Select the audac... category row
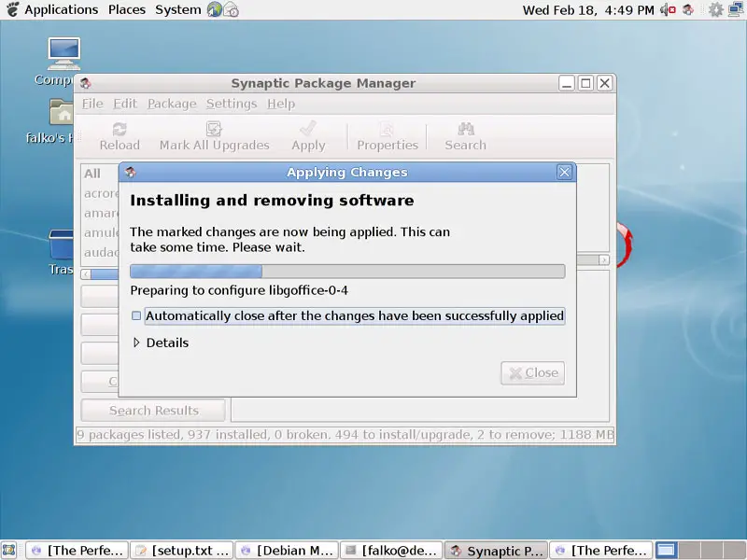 (x=101, y=252)
